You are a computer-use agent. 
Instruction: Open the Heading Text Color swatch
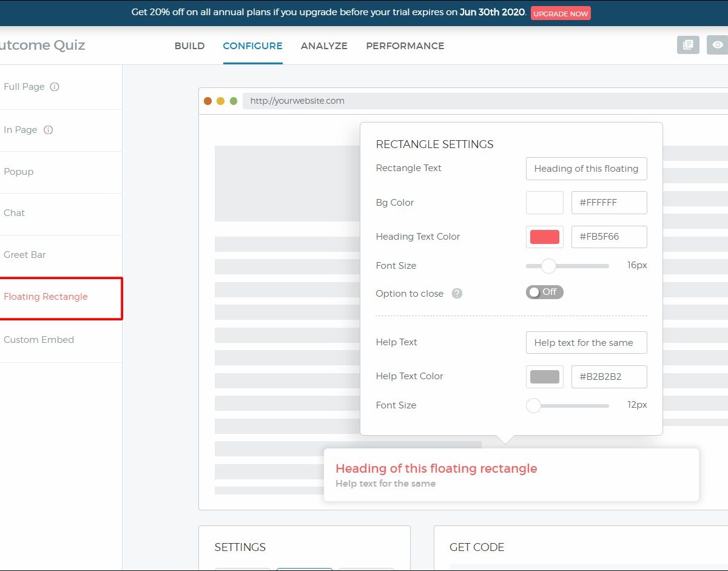click(x=544, y=237)
